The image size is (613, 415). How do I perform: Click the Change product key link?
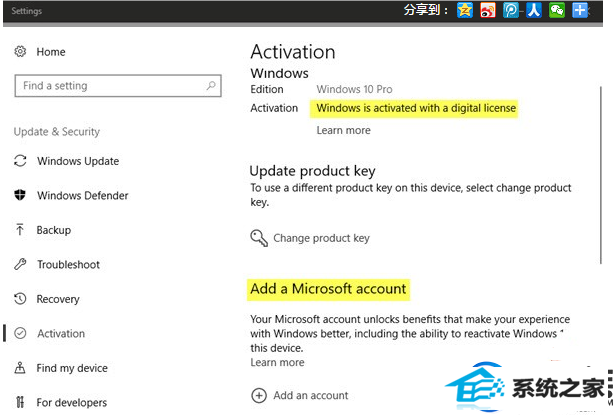pyautogui.click(x=321, y=238)
